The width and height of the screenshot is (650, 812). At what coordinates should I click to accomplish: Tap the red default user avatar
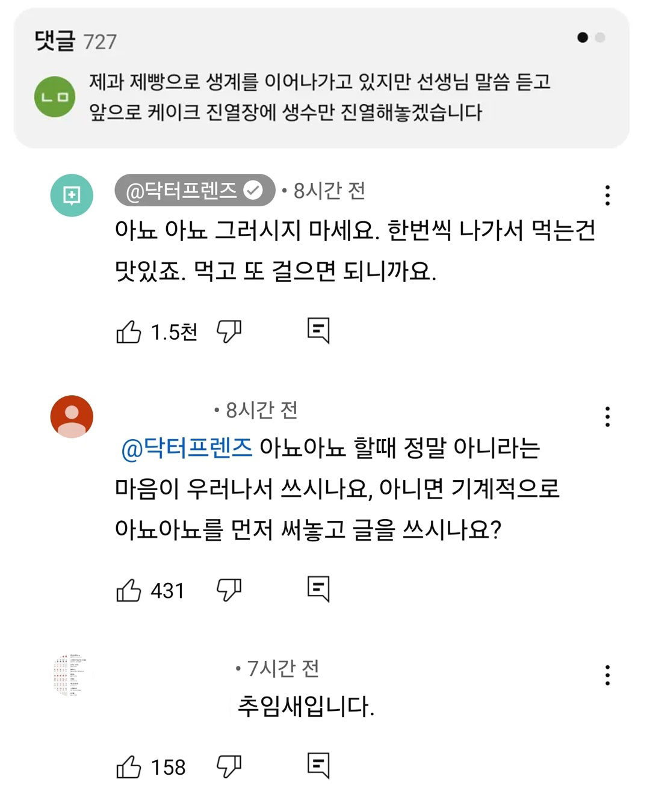point(72,416)
